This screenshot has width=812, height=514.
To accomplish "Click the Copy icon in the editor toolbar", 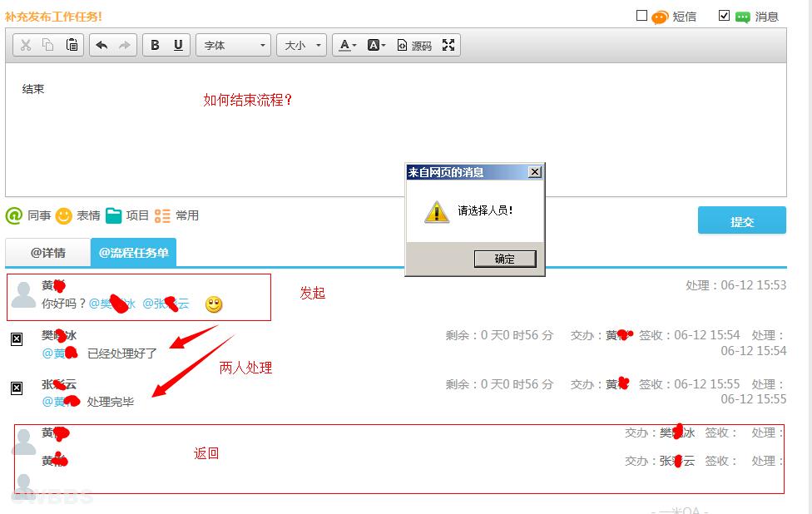I will click(48, 45).
